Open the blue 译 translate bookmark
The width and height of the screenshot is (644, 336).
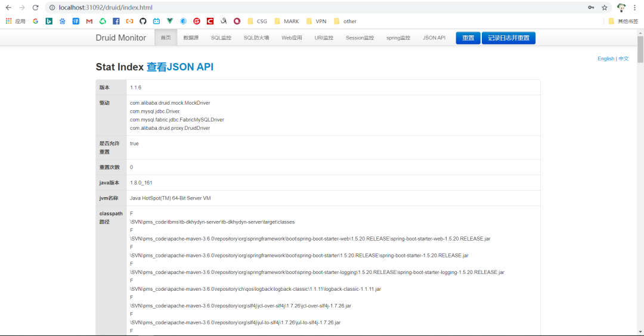[x=76, y=21]
